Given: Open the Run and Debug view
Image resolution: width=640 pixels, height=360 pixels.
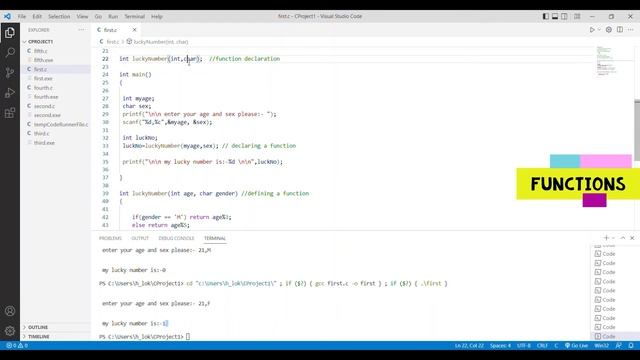Looking at the screenshot, I should (10, 93).
